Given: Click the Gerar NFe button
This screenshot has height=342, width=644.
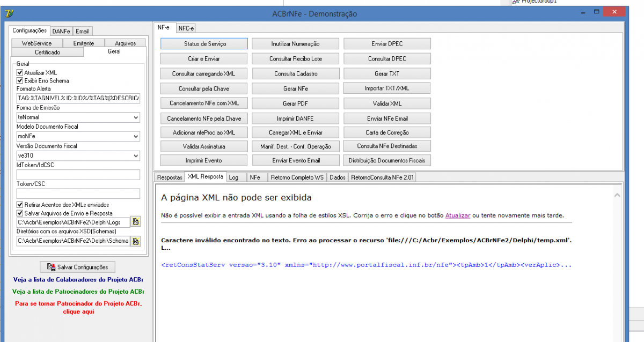Looking at the screenshot, I should pyautogui.click(x=296, y=88).
